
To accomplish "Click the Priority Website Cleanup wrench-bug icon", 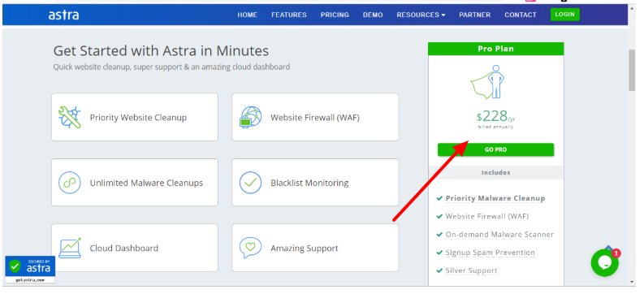I will click(70, 117).
